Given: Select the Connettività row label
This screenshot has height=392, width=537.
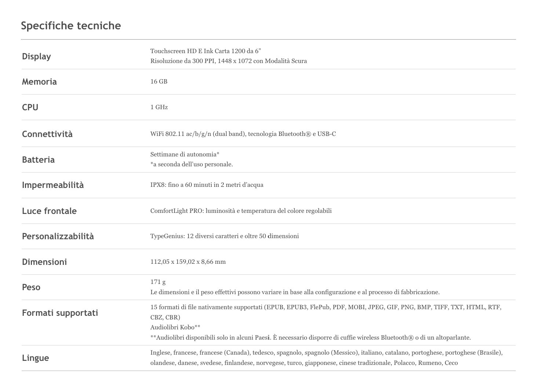Looking at the screenshot, I should click(47, 134).
